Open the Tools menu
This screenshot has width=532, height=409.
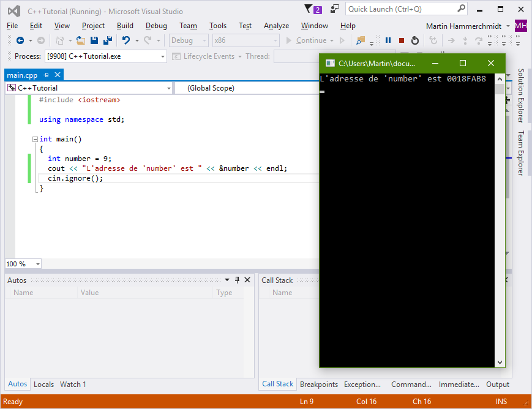click(x=218, y=26)
